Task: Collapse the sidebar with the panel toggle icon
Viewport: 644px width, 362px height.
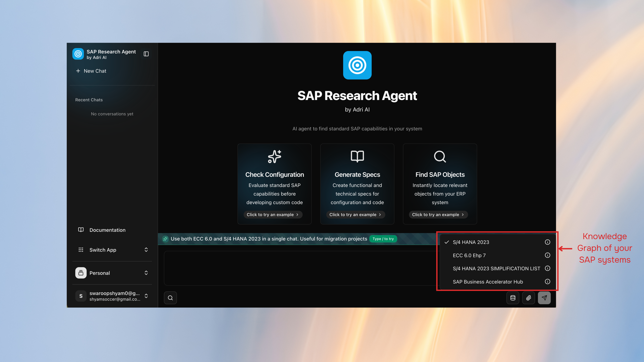Action: click(x=146, y=54)
